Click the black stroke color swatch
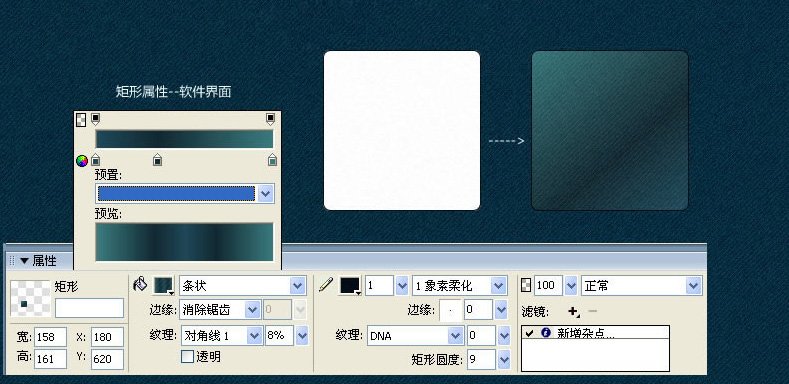The height and width of the screenshot is (384, 789). point(350,285)
